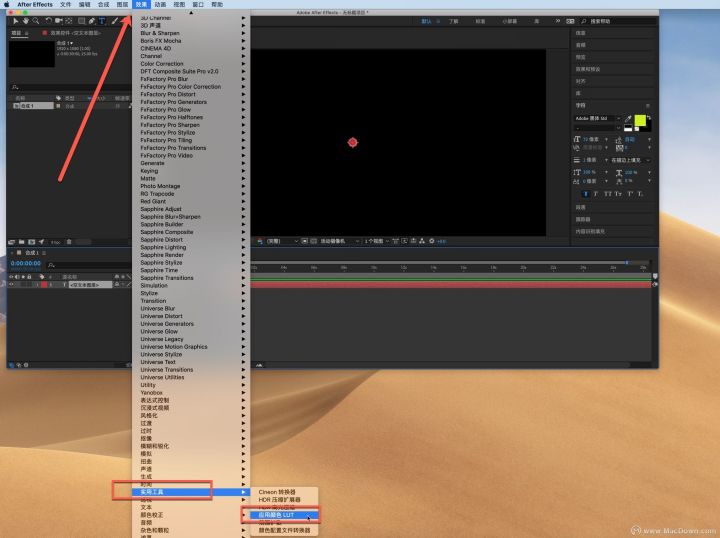
Task: Open the 编辑 menu in menu bar
Action: pyautogui.click(x=84, y=4)
